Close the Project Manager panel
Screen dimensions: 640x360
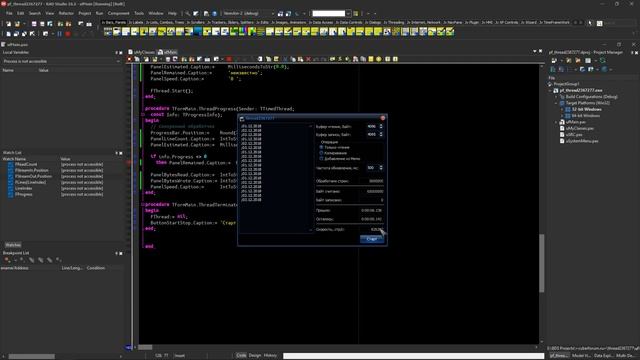[636, 53]
